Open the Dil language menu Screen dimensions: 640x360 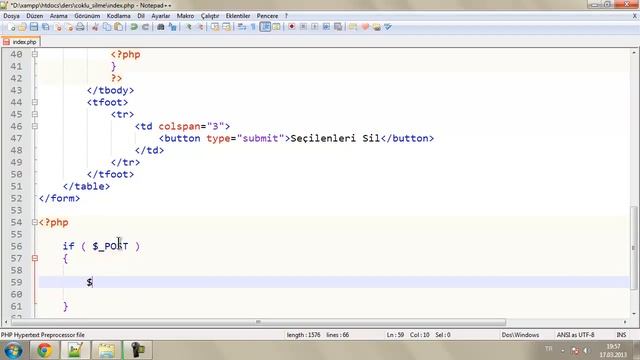coord(141,16)
